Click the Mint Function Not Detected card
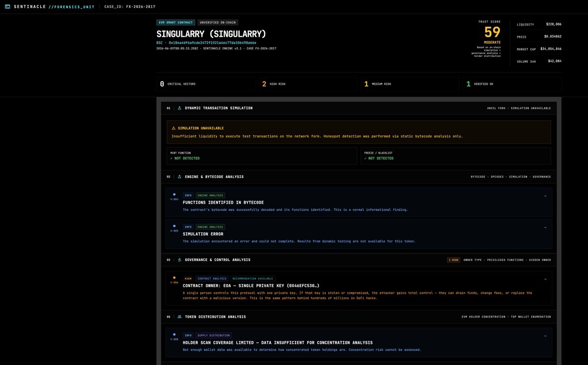 (x=262, y=156)
